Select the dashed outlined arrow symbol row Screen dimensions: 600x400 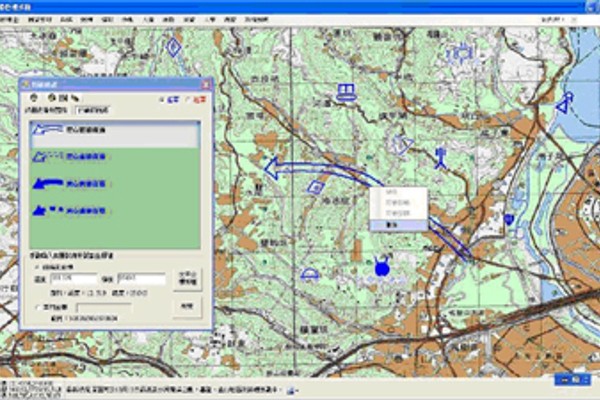point(115,157)
